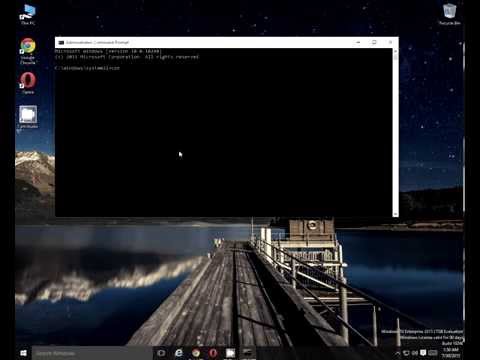
Task: Open the Recycle Bin desktop icon
Action: (x=450, y=14)
